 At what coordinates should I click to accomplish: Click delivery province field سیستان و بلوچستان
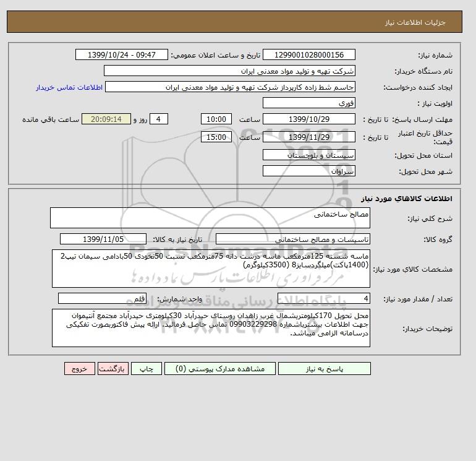(x=308, y=155)
